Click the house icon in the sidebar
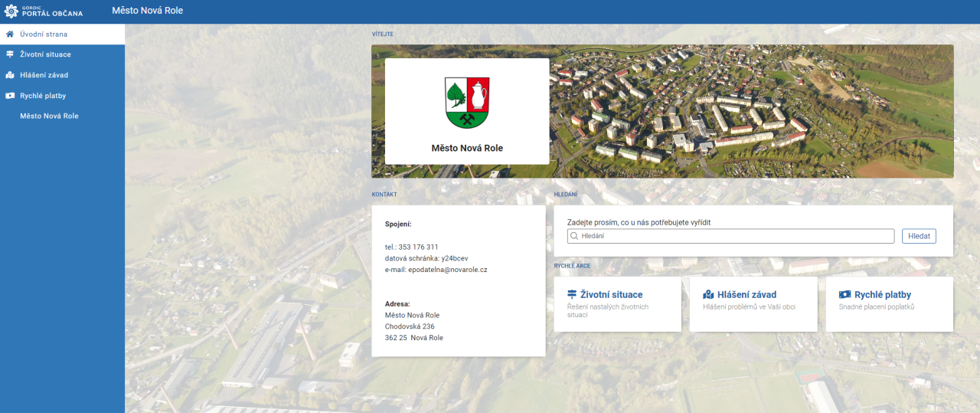 pos(10,34)
